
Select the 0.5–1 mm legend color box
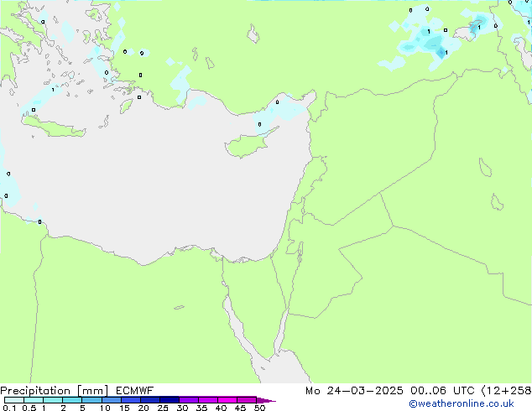click(x=34, y=400)
